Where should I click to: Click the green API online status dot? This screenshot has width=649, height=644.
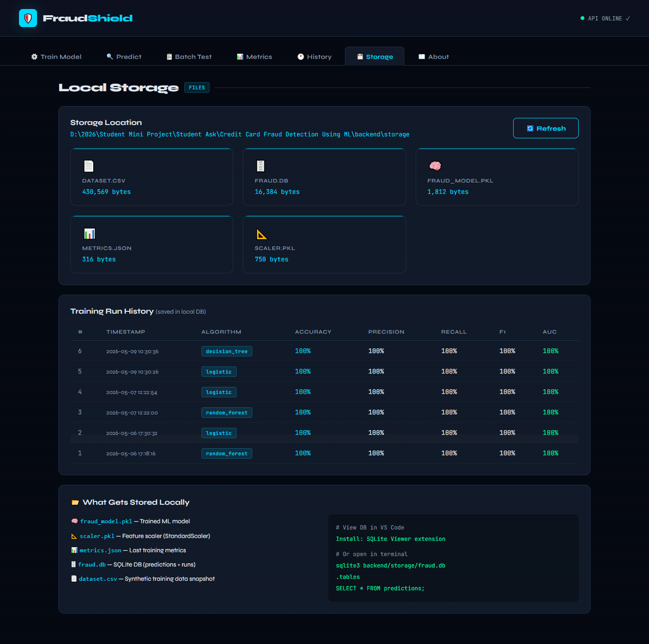(x=582, y=18)
